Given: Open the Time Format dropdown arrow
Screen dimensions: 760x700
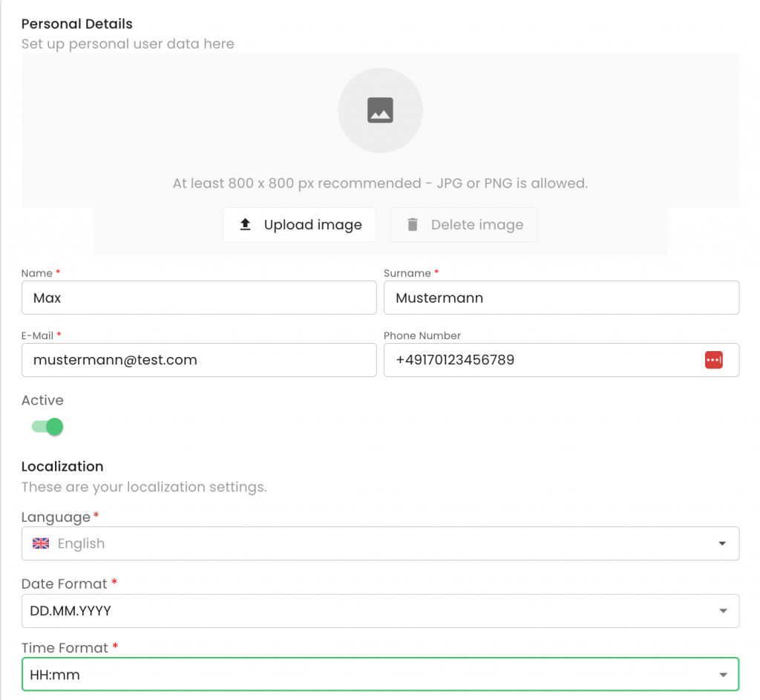Looking at the screenshot, I should [x=722, y=675].
